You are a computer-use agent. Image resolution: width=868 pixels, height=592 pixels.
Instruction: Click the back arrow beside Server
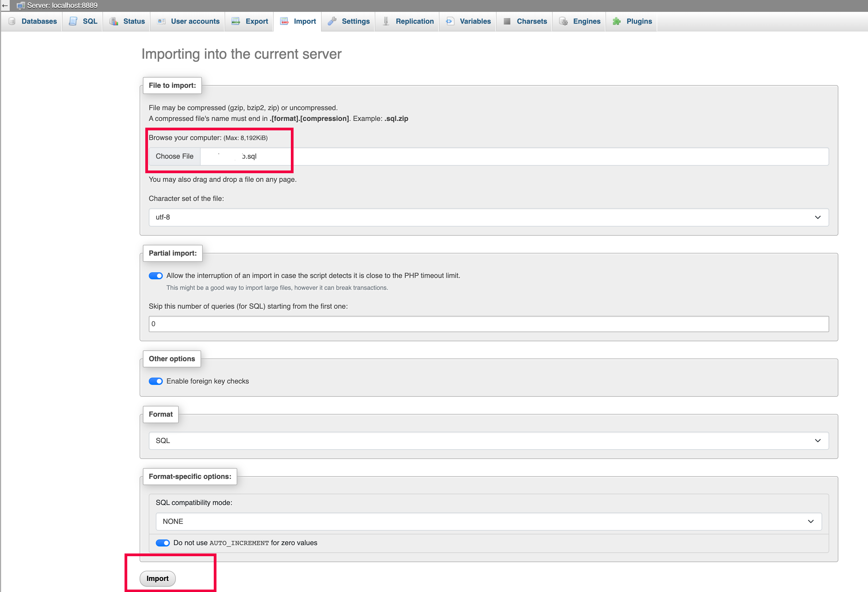(5, 6)
